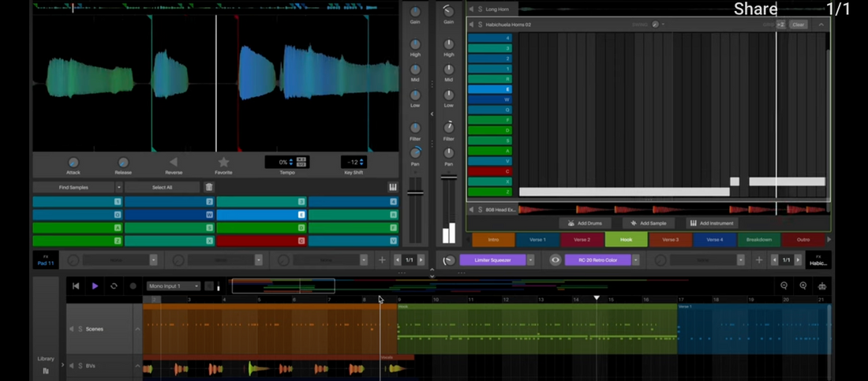Open the Find Samples dropdown arrow
This screenshot has width=868, height=381.
pos(119,187)
